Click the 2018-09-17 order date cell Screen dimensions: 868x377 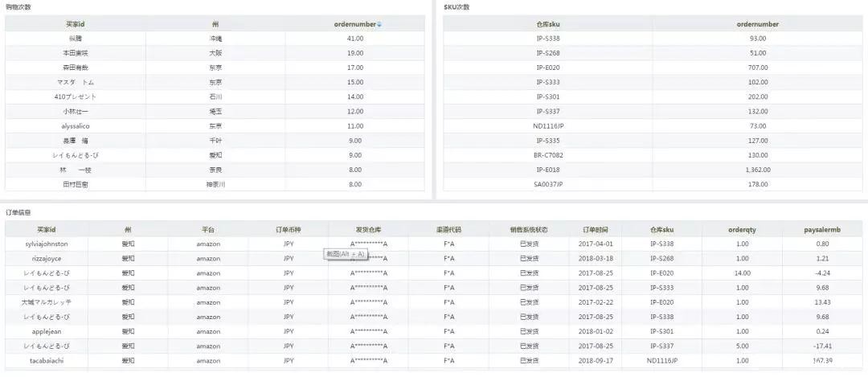tap(596, 360)
